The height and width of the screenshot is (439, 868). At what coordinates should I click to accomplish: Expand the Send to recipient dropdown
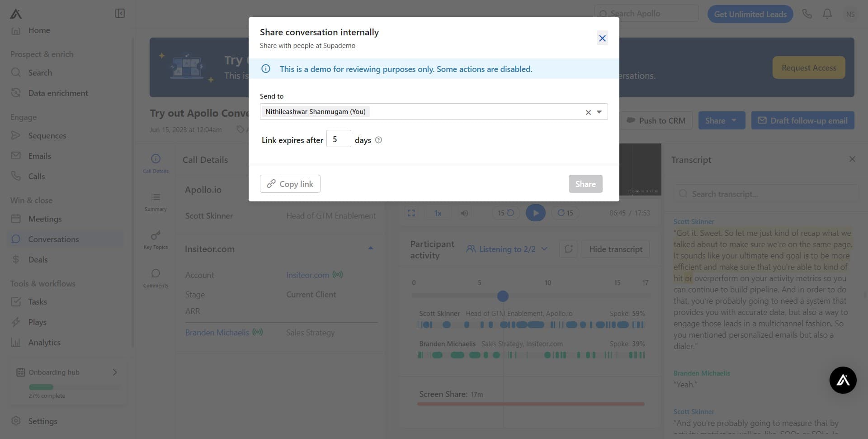[600, 111]
